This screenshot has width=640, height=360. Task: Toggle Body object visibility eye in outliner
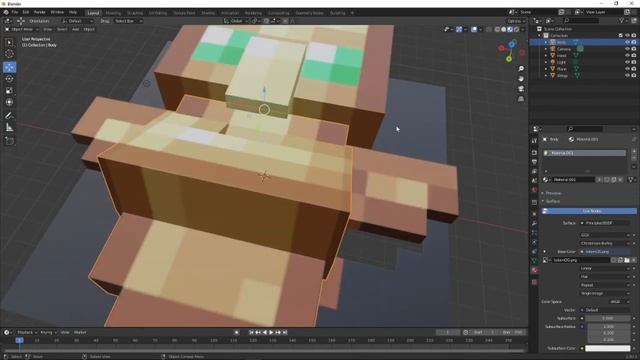point(627,42)
